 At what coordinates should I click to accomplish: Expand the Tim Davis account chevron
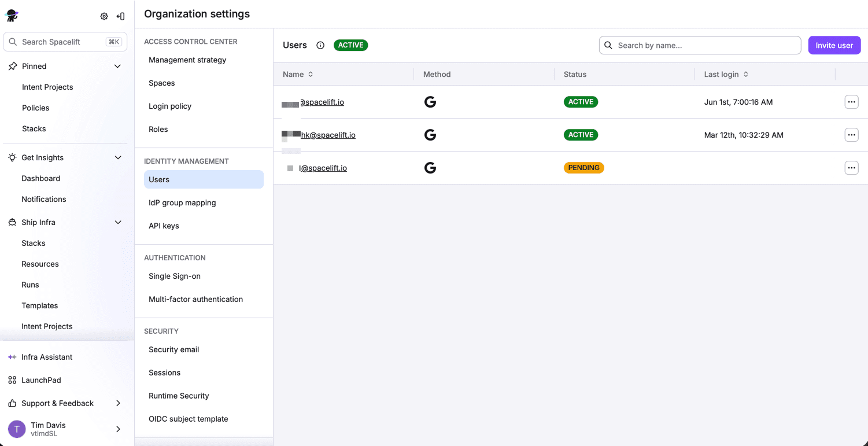pos(118,429)
